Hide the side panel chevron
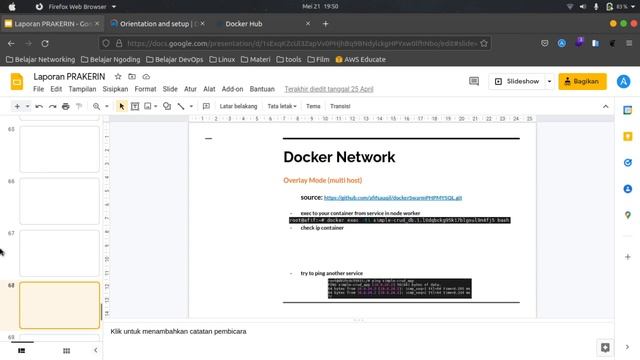This screenshot has width=640, height=360. pos(627,347)
